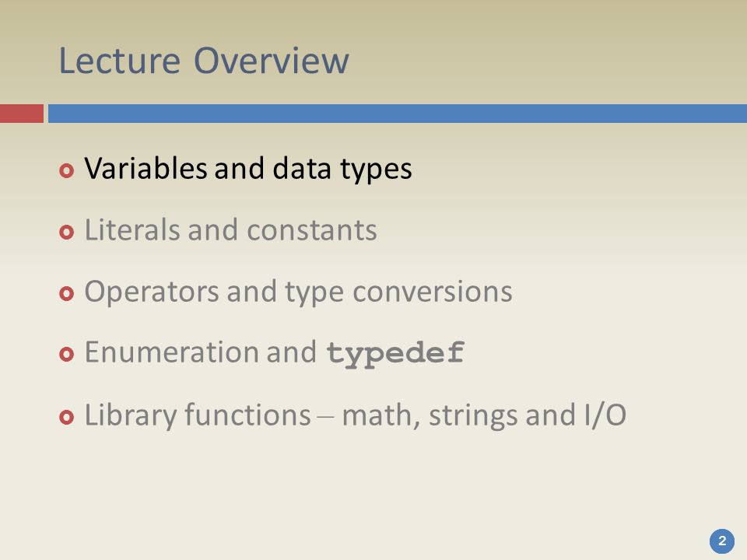
Task: Click the dash after Library functions
Action: coord(327,418)
